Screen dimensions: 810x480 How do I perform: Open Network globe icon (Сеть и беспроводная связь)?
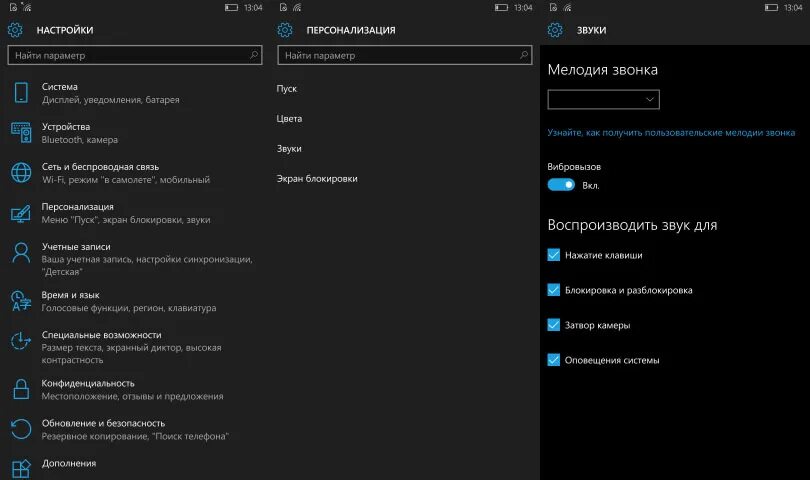click(21, 173)
